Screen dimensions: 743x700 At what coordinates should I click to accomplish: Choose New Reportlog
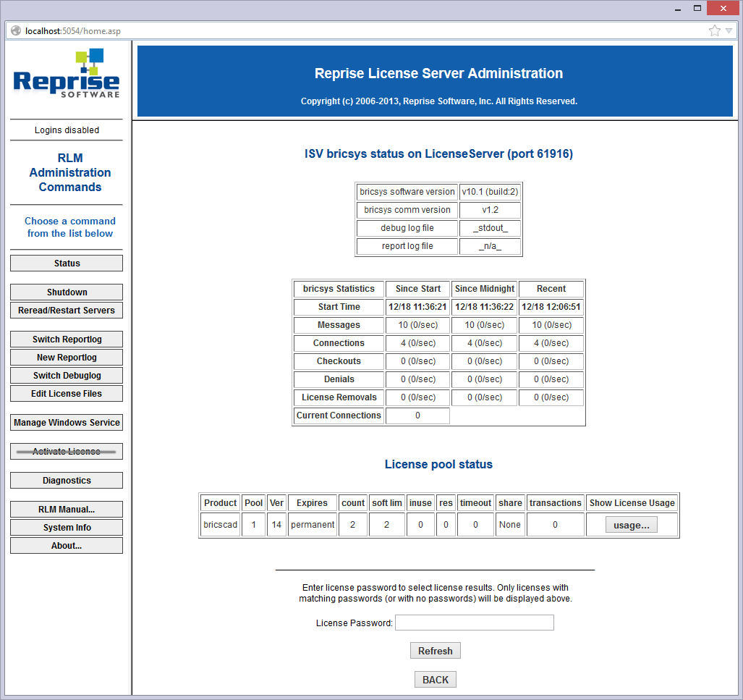point(67,358)
